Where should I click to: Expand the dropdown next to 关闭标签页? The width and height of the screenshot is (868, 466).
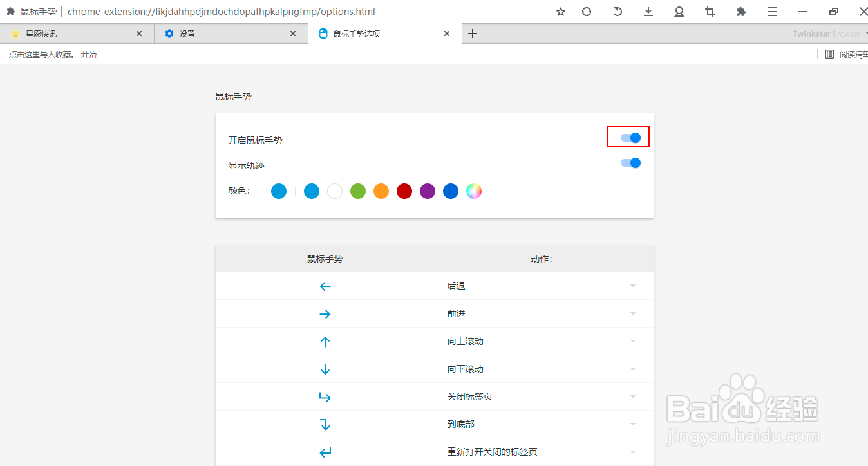tap(632, 396)
